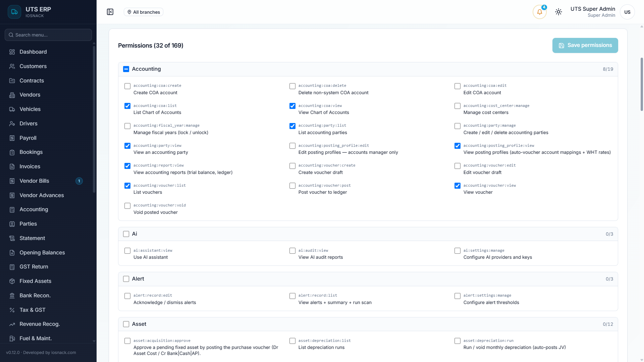Enable accounting:coa:create permission checkbox
Image resolution: width=644 pixels, height=362 pixels.
[x=127, y=86]
